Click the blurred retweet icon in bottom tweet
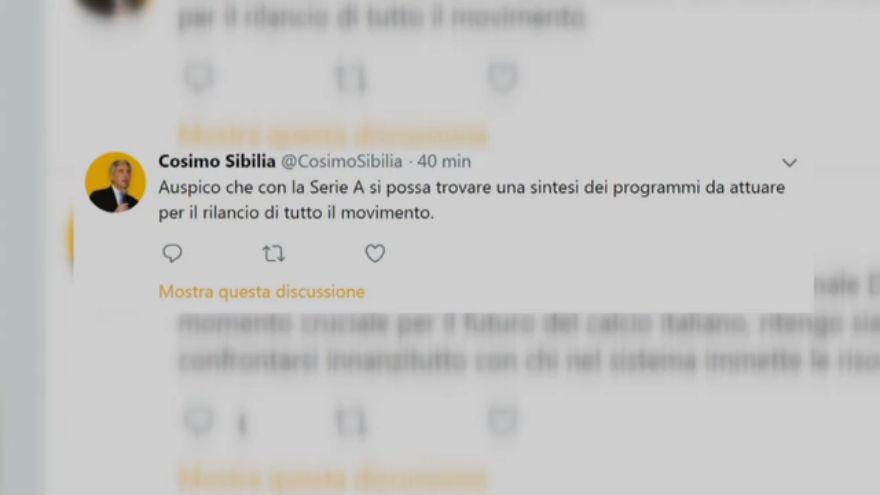 coord(351,422)
